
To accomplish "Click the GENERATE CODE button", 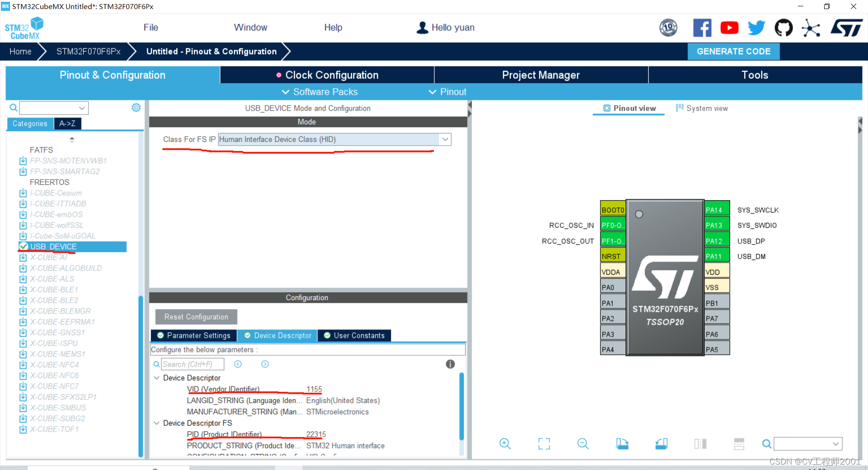I will coord(734,52).
